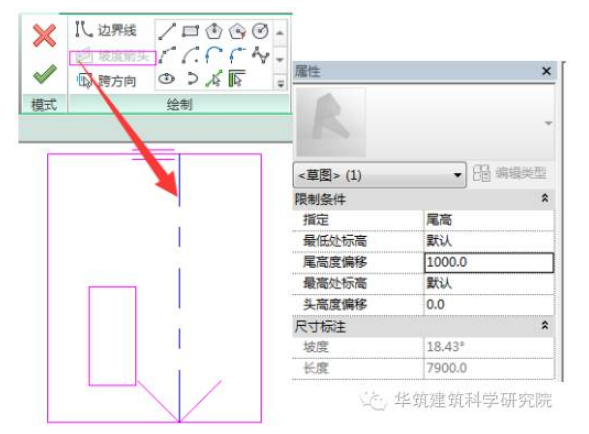The width and height of the screenshot is (589, 434).
Task: Click the 模式 panel label
Action: pos(44,104)
